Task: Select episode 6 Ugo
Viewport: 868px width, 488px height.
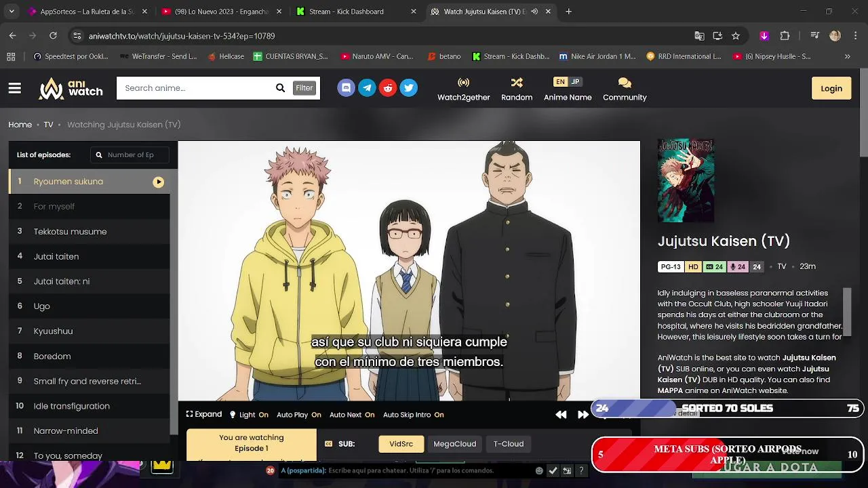Action: pyautogui.click(x=89, y=306)
